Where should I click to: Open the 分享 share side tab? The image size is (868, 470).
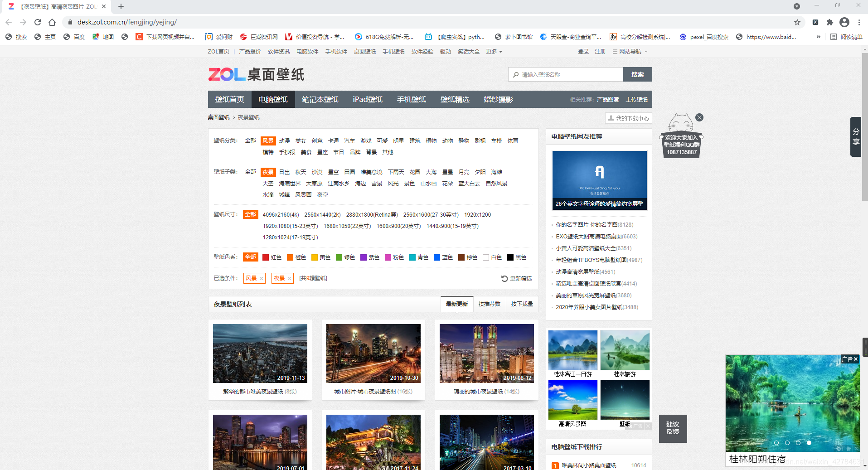[x=856, y=136]
